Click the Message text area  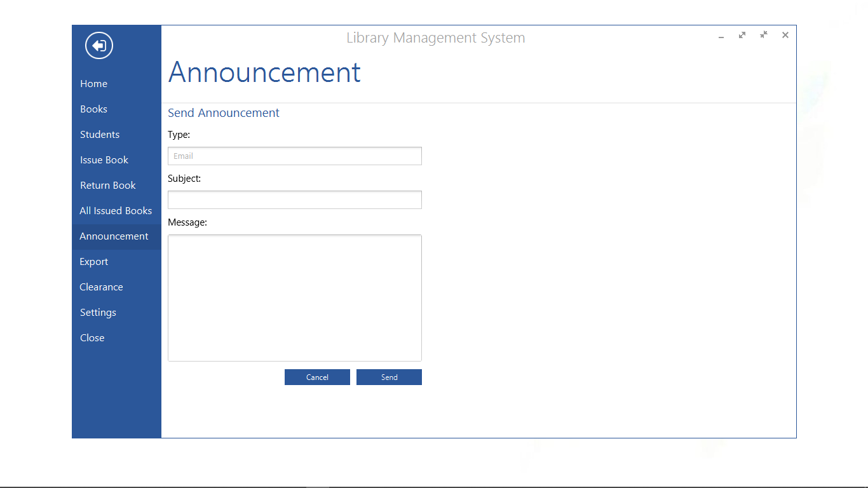(x=294, y=297)
